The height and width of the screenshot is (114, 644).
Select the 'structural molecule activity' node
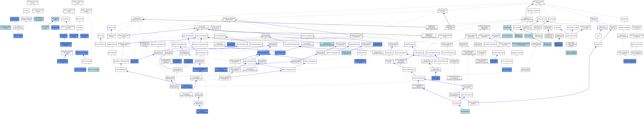(38, 11)
